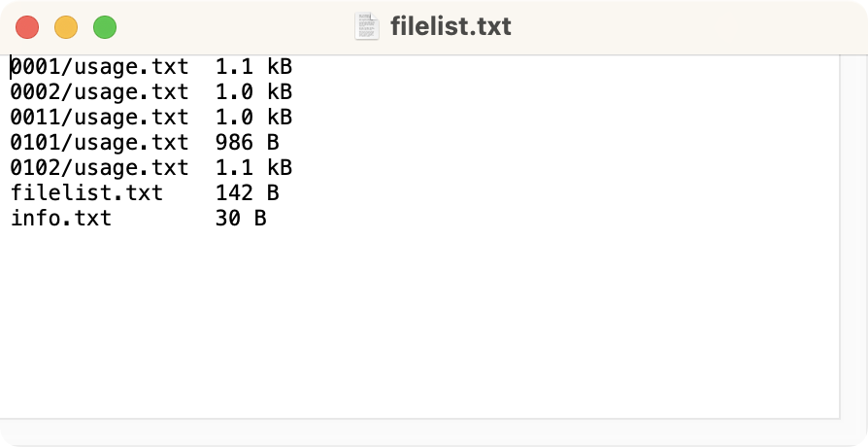Click the filelist.txt entry in the text
Screen dimensions: 868x447
[86, 193]
